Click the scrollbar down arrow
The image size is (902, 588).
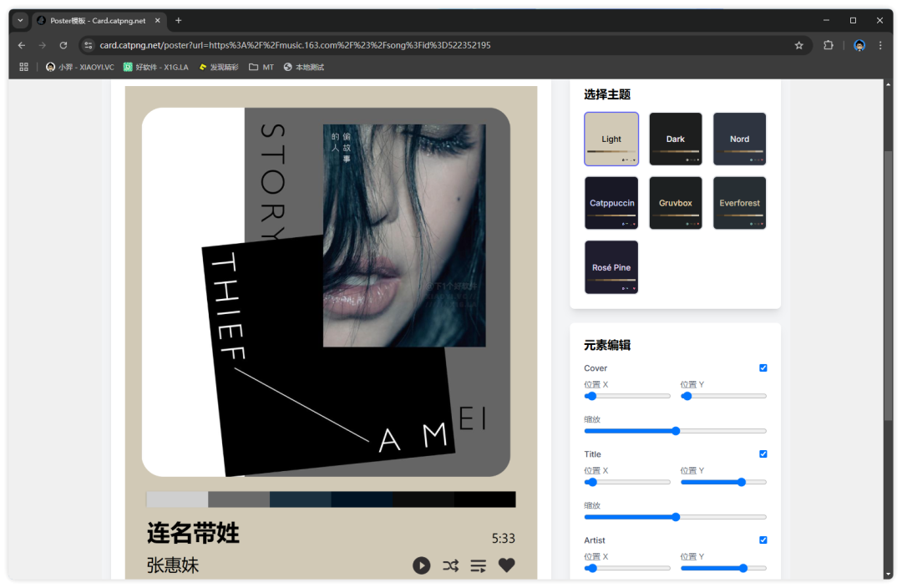[888, 574]
